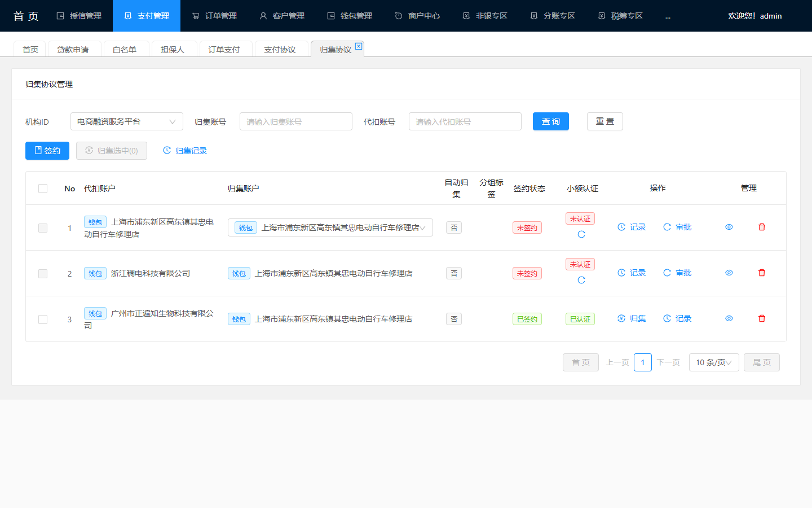Screen dimensions: 812x508
Task: Check the checkbox for row 3
Action: coord(43,319)
